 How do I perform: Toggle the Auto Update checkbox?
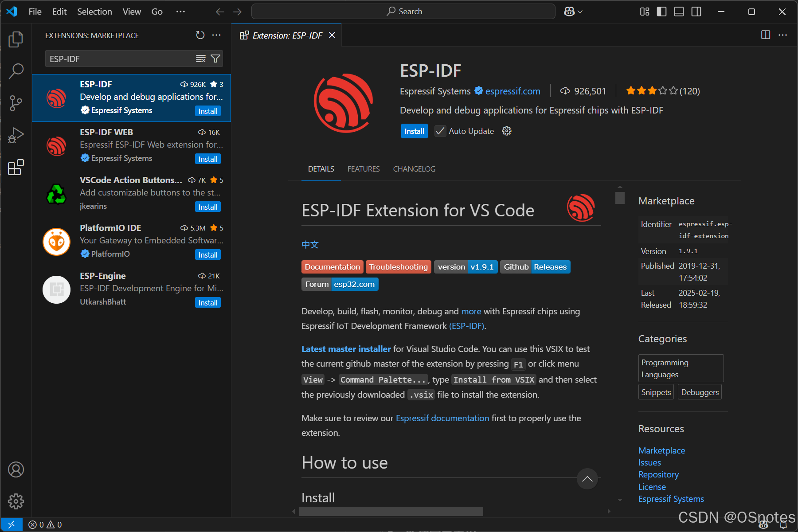(x=440, y=131)
